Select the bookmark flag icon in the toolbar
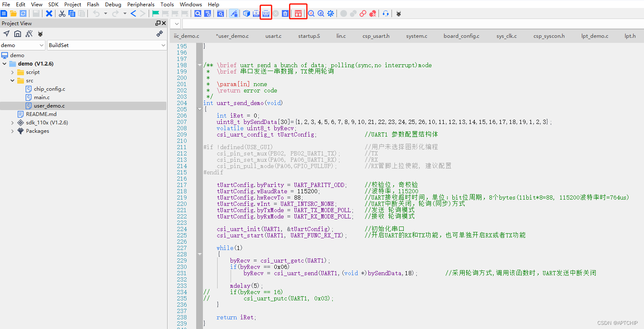Viewport: 644px width, 329px height. point(155,13)
